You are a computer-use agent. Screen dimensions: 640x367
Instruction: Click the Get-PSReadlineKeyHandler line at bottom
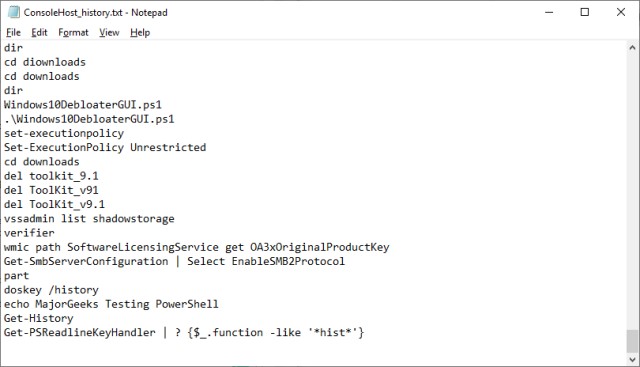click(x=184, y=332)
